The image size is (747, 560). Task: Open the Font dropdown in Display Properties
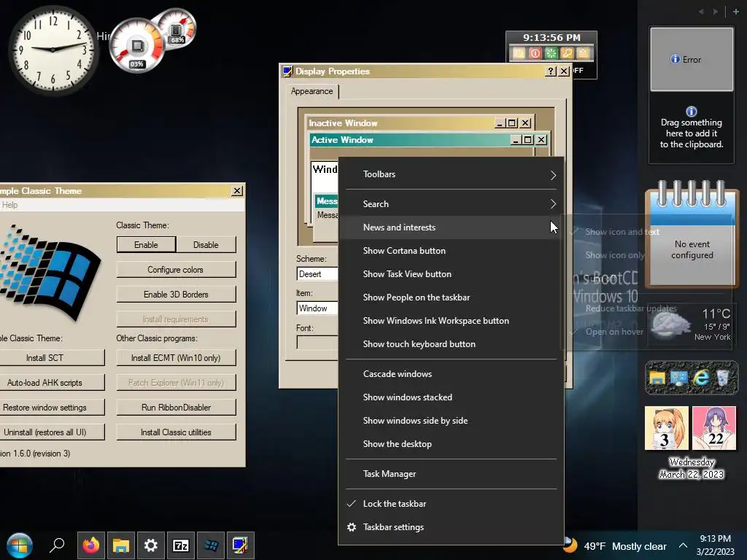pyautogui.click(x=317, y=342)
